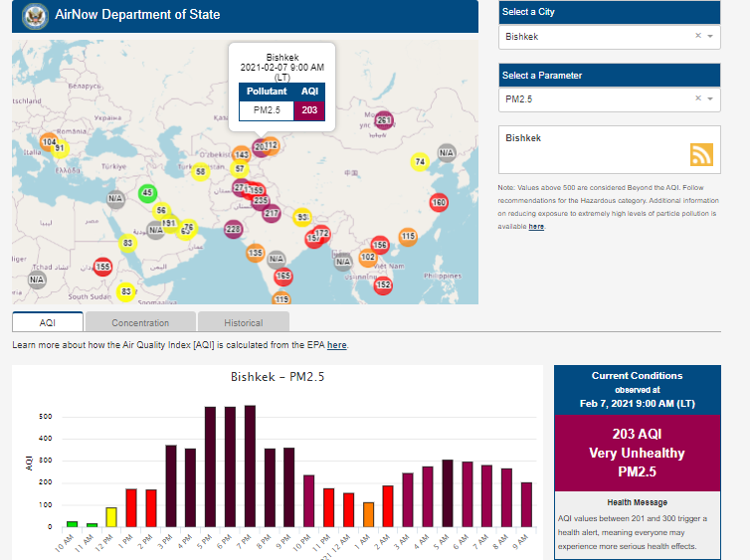Open the orange RSS feed icon
The height and width of the screenshot is (560, 750).
701,154
